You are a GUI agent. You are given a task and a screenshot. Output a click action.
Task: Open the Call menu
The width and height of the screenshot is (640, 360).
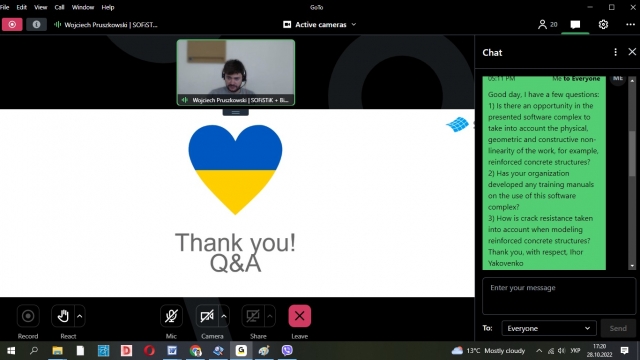click(59, 7)
